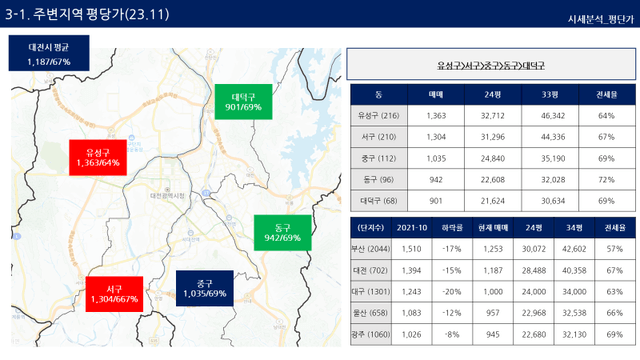Click the 24평 header in the district table
Image resolution: width=640 pixels, height=360 pixels.
pos(493,95)
